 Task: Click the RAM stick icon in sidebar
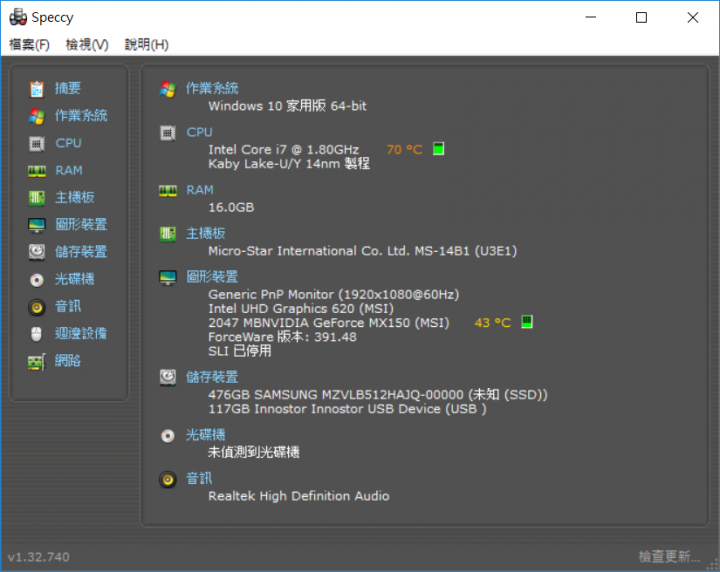coord(37,171)
